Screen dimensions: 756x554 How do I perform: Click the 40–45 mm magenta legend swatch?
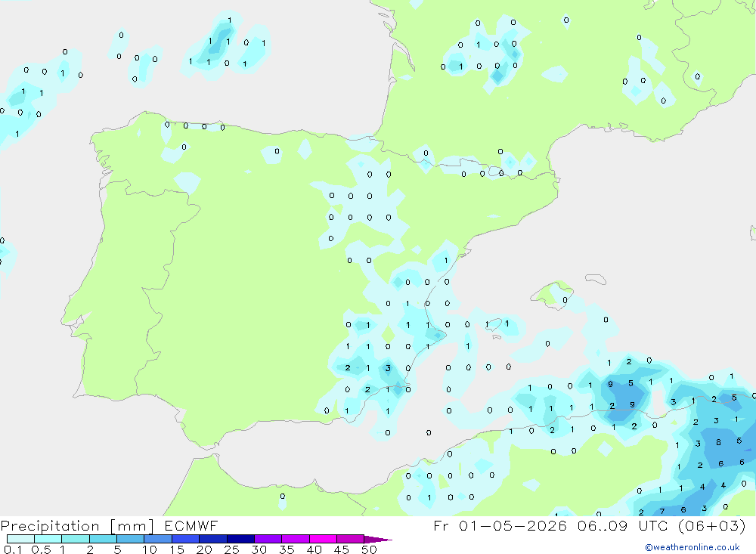point(323,539)
